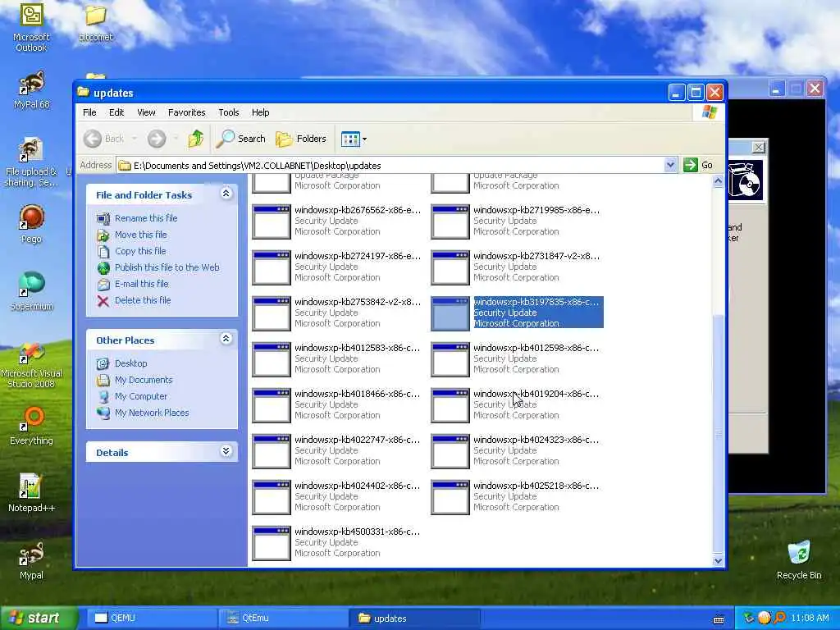840x630 pixels.
Task: Click file list scrollbar up arrow
Action: [718, 181]
